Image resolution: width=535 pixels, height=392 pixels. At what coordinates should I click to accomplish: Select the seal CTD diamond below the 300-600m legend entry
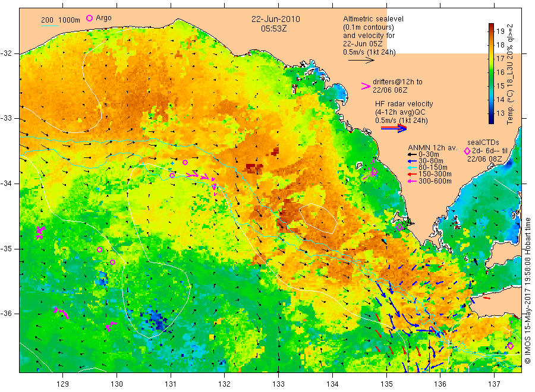coord(400,227)
